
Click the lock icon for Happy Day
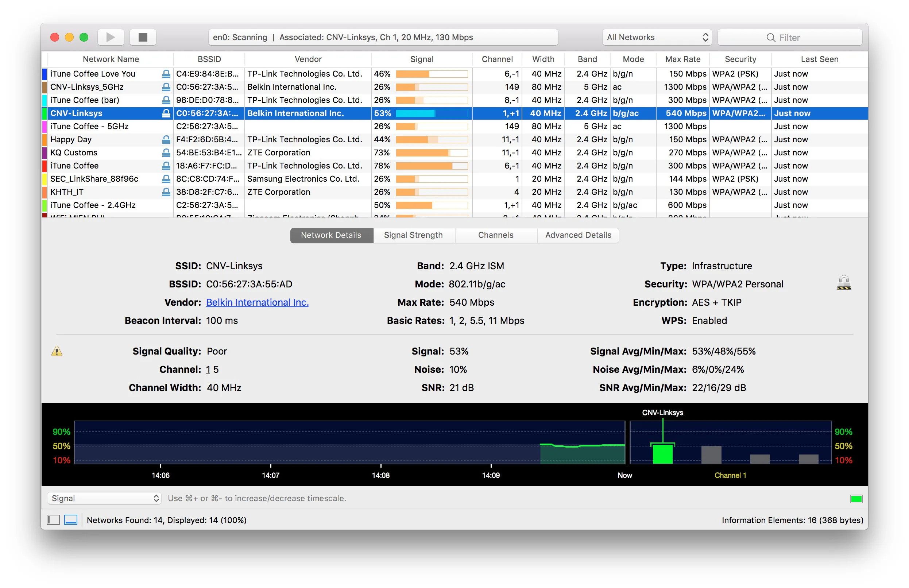[x=166, y=139]
